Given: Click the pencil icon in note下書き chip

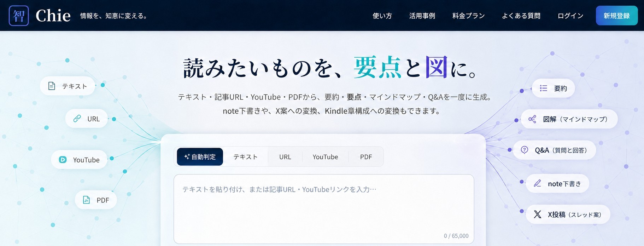Looking at the screenshot, I should (538, 183).
